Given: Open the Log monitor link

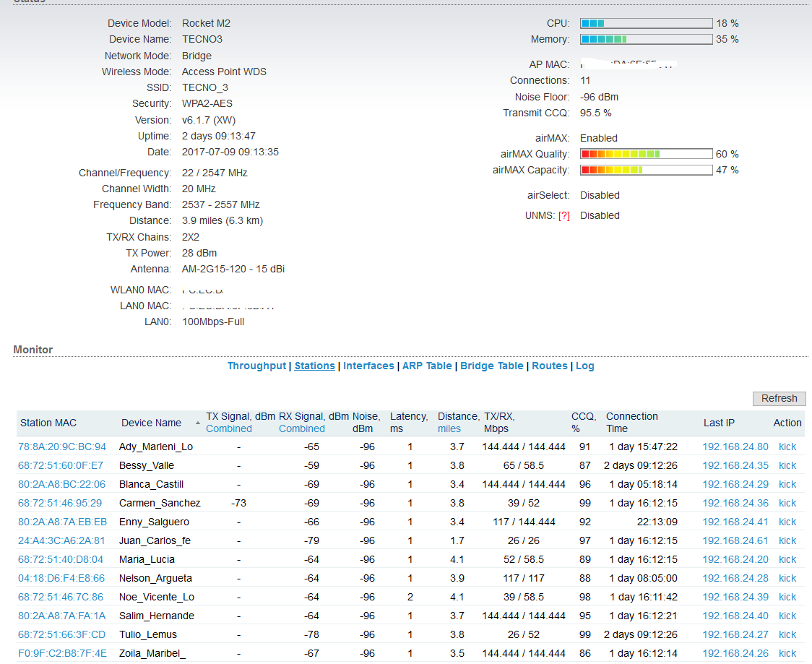Looking at the screenshot, I should click(584, 366).
